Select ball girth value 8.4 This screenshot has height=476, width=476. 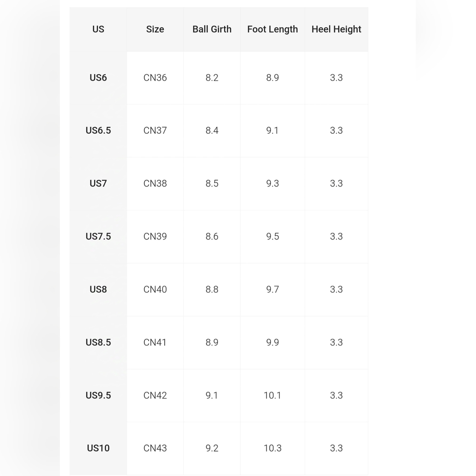212,130
